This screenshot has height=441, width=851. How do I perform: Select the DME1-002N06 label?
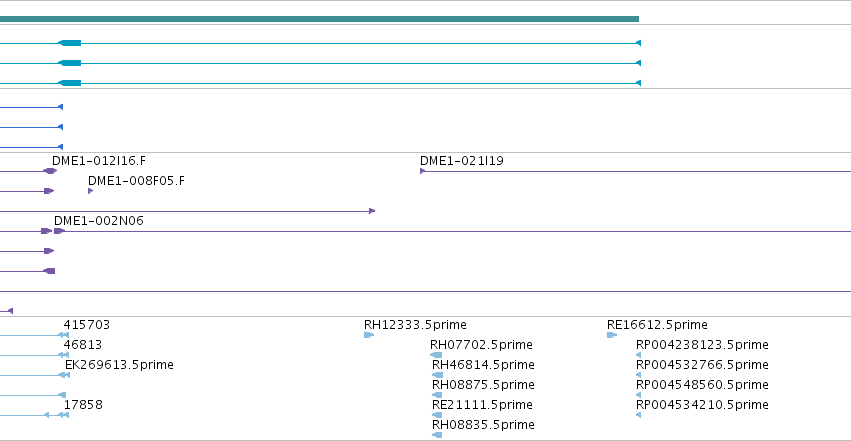[99, 221]
